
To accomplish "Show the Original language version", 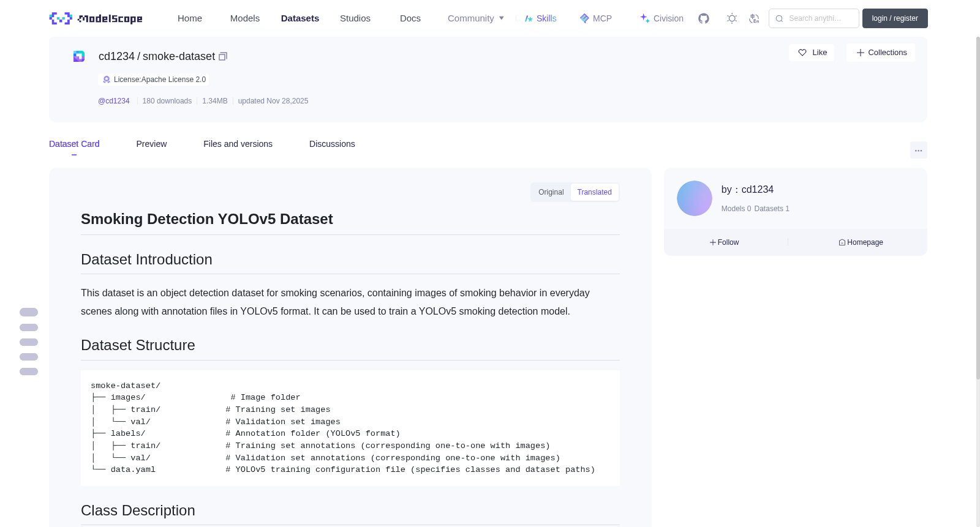I will 551,192.
